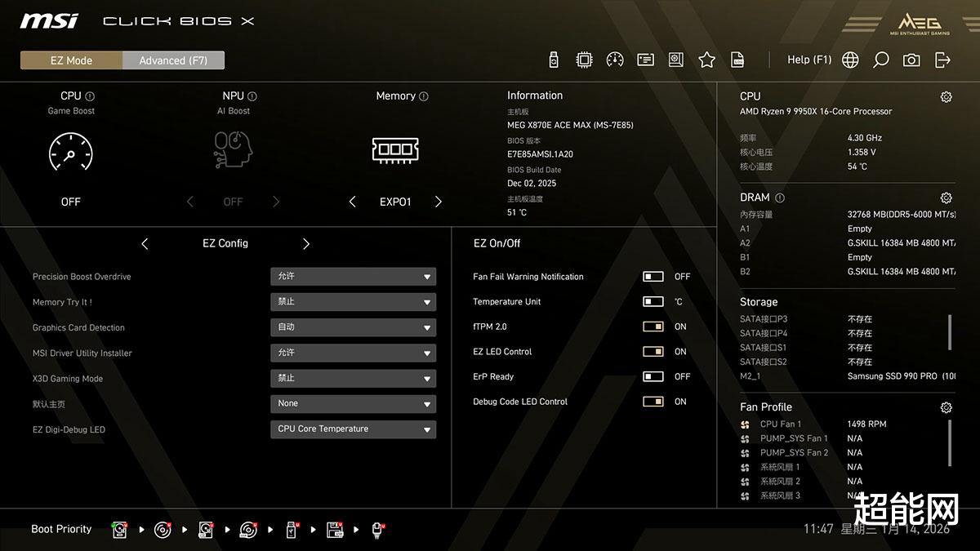Open the LOG file icon in toolbar
Screen dimensions: 980x551
737,60
